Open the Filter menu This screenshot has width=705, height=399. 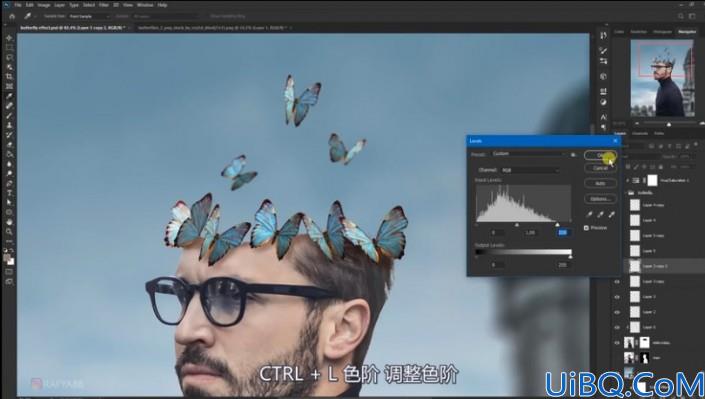point(103,5)
